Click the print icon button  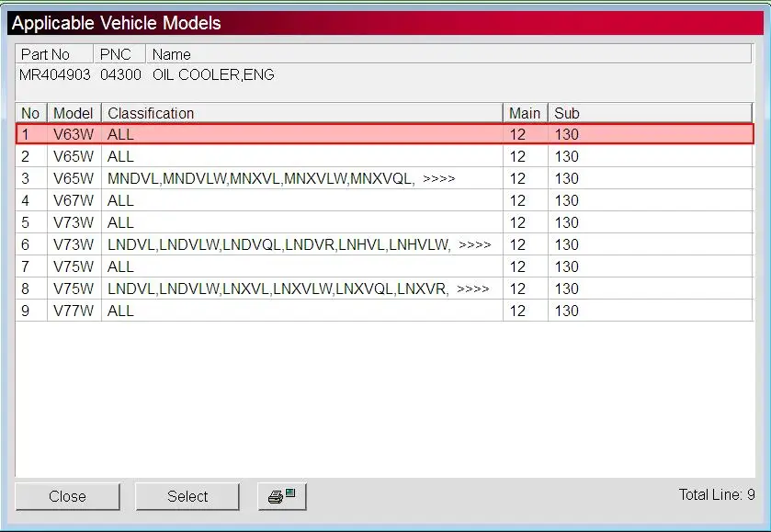(282, 496)
